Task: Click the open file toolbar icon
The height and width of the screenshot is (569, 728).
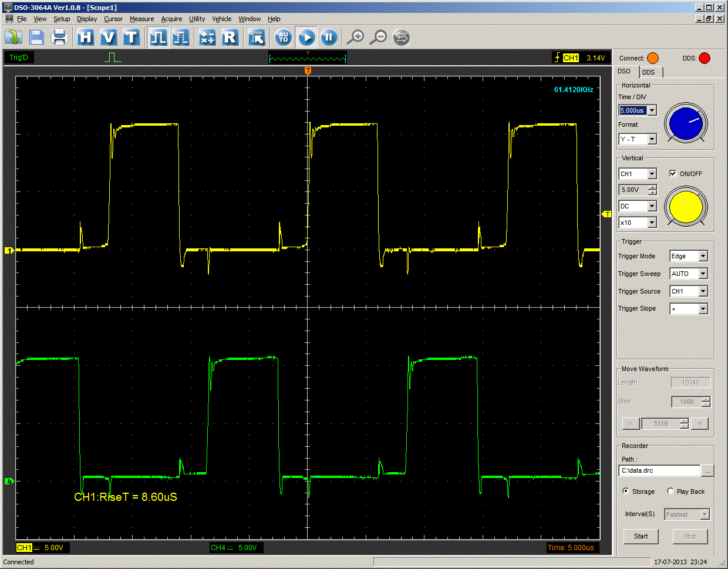Action: pyautogui.click(x=13, y=38)
